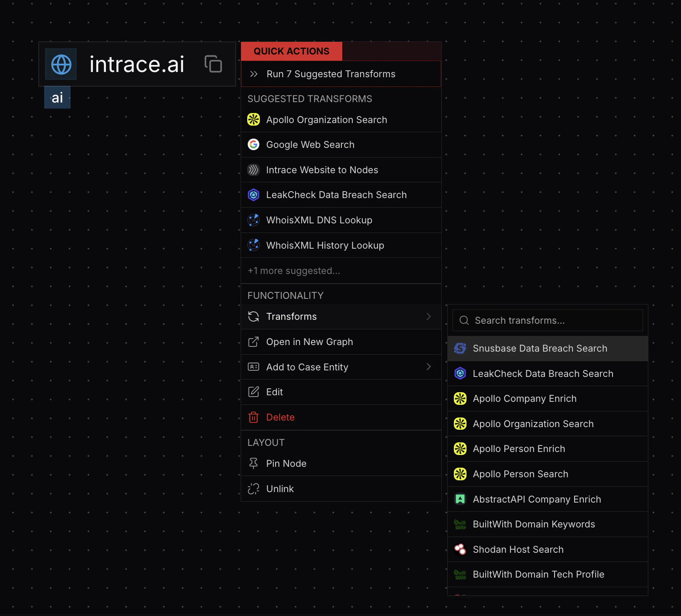This screenshot has height=616, width=681.
Task: Click Apollo icon beside suggested Apollo Organization Search
Action: point(254,120)
